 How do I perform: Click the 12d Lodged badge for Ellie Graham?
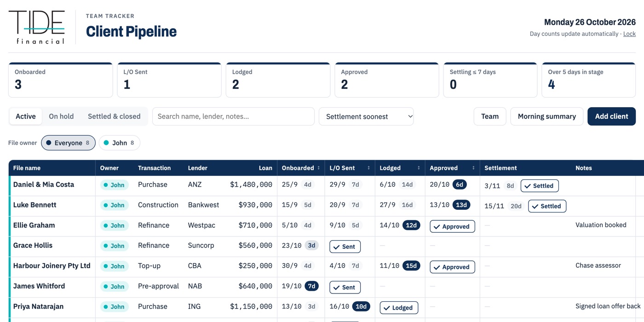(411, 225)
